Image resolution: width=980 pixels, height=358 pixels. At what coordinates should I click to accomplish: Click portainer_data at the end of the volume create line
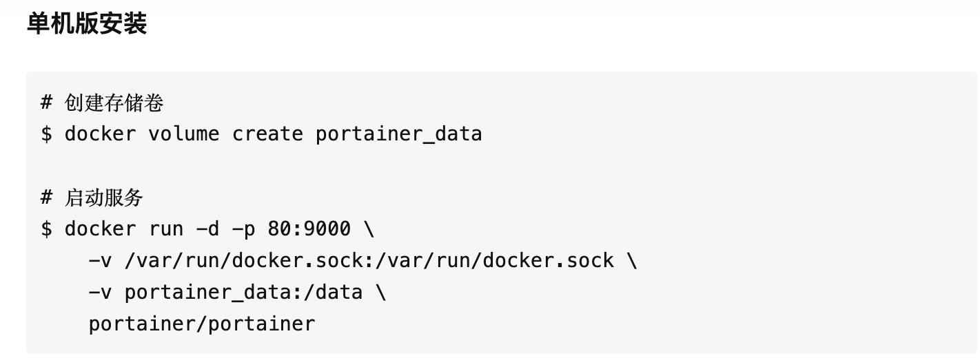point(399,134)
